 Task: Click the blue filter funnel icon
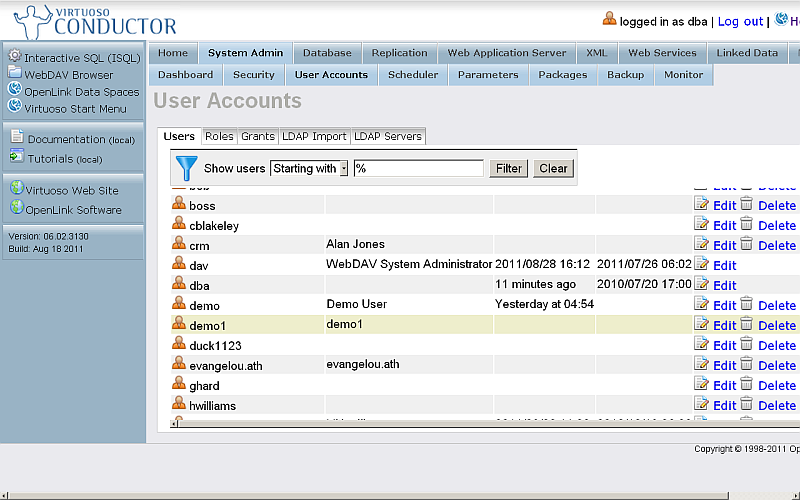tap(186, 168)
